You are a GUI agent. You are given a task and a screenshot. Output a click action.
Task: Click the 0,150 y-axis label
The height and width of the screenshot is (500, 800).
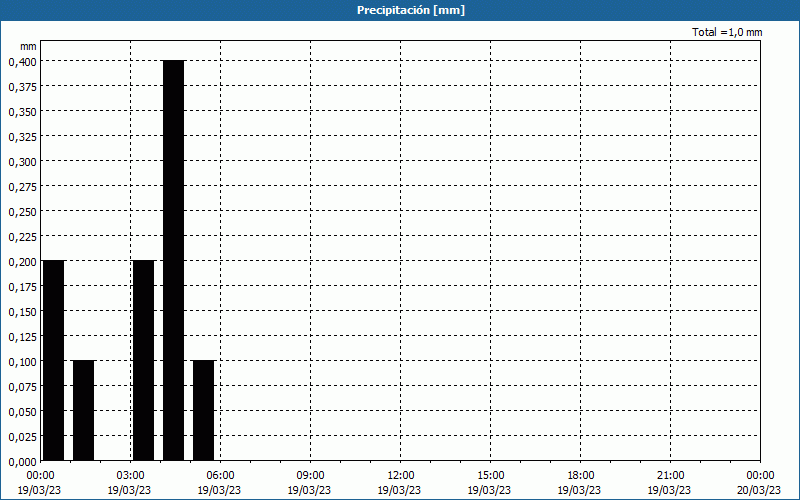(22, 312)
